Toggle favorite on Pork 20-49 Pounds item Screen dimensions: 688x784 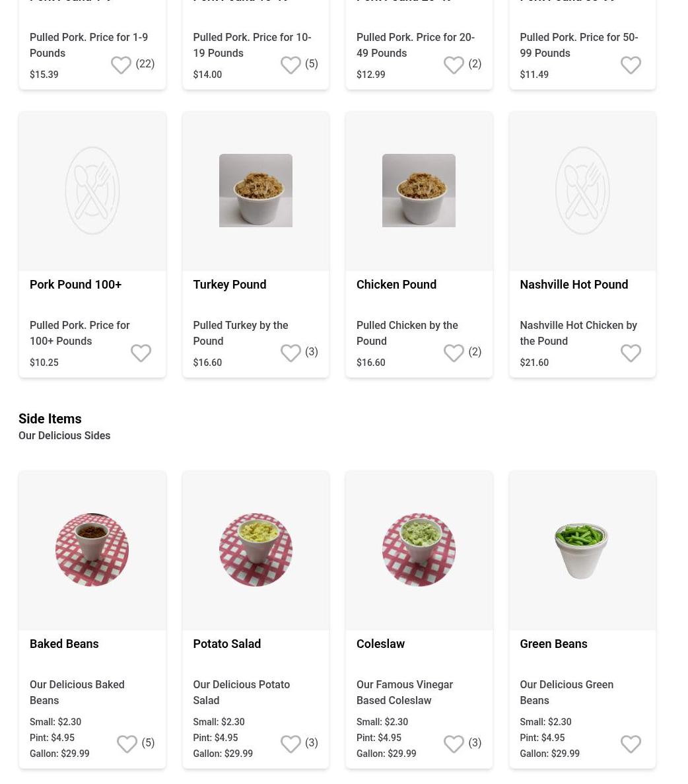[454, 65]
